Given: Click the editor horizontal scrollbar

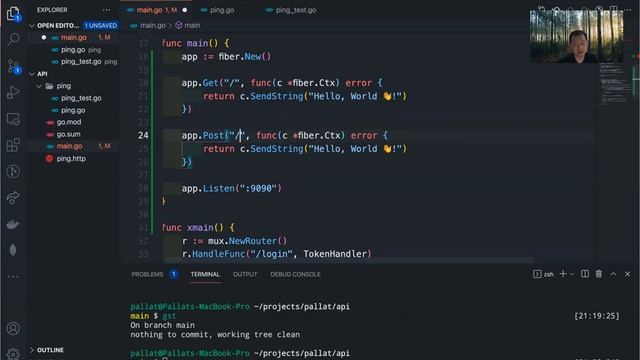Looking at the screenshot, I should coord(349,260).
